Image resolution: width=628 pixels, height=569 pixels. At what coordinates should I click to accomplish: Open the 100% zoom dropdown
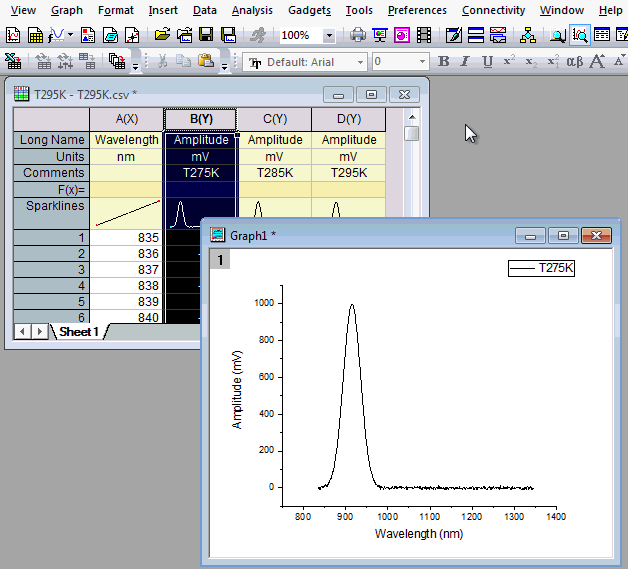coord(329,35)
